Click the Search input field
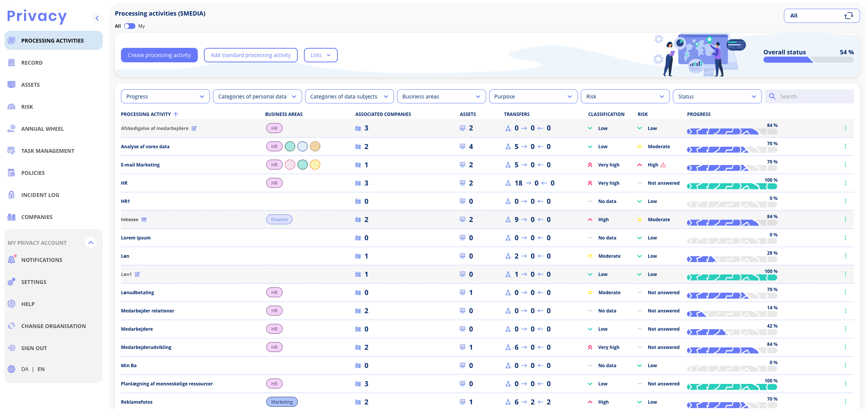 click(x=809, y=97)
